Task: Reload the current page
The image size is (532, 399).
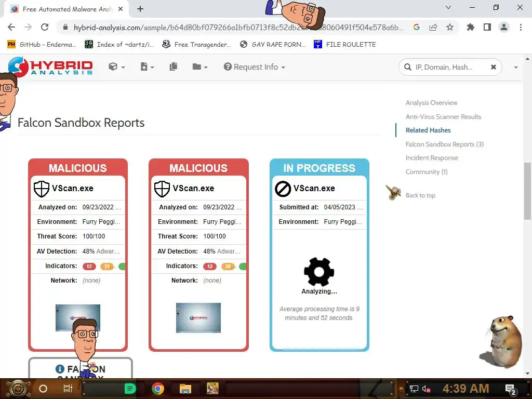Action: click(45, 27)
